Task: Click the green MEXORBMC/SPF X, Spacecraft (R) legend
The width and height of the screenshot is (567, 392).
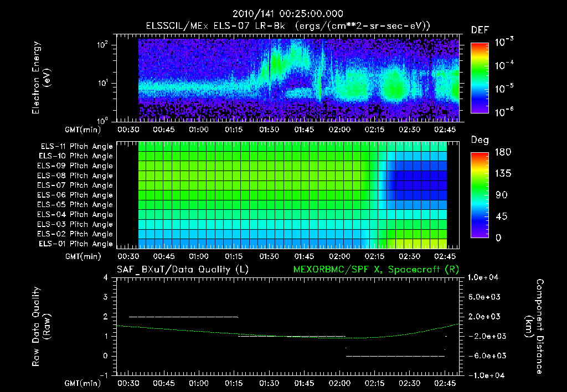Action: point(376,270)
